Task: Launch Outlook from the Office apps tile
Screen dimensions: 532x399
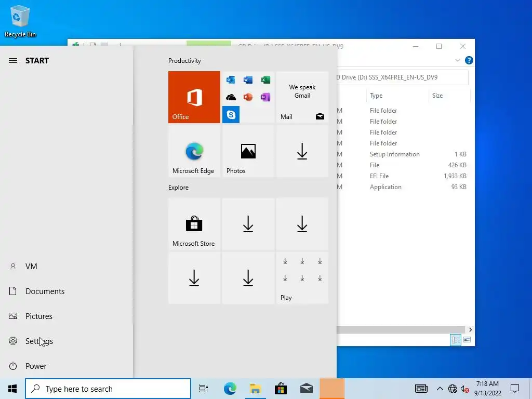Action: (x=231, y=80)
